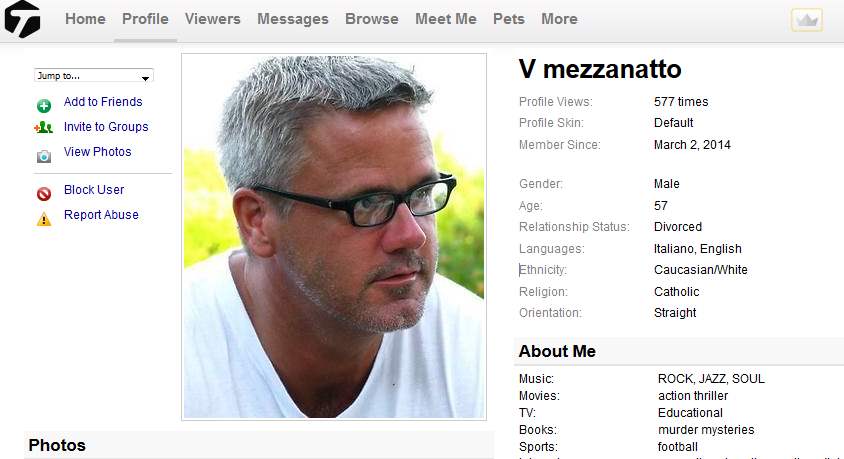Click the camera View Photos icon
Viewport: 844px width, 459px height.
(44, 156)
